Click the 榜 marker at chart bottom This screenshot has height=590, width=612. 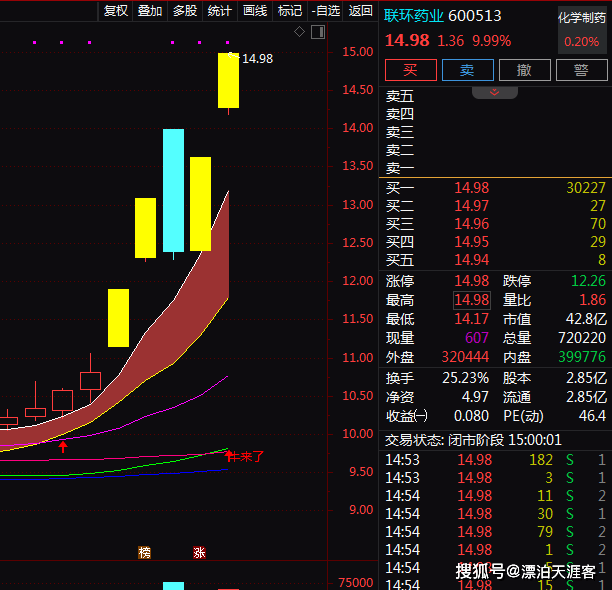[x=144, y=551]
